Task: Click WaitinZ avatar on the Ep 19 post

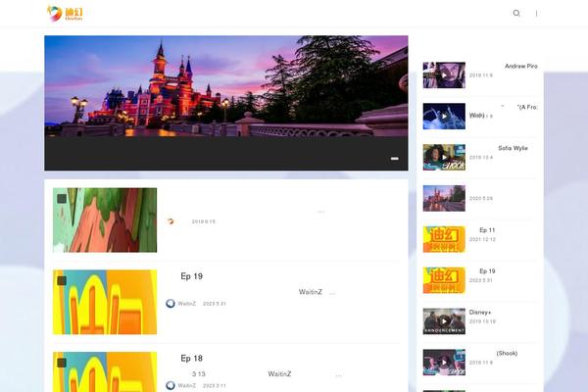Action: [x=171, y=304]
